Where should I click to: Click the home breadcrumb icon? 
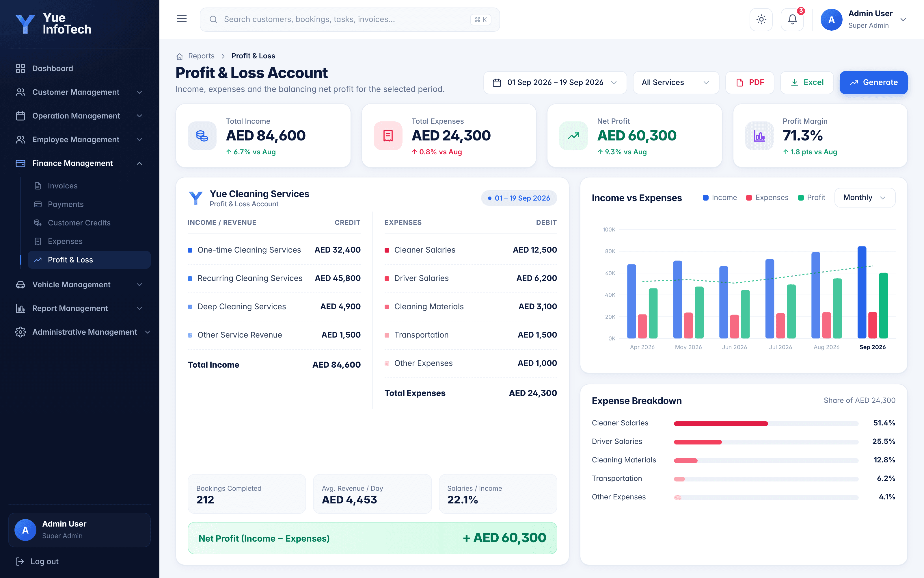[x=179, y=56]
